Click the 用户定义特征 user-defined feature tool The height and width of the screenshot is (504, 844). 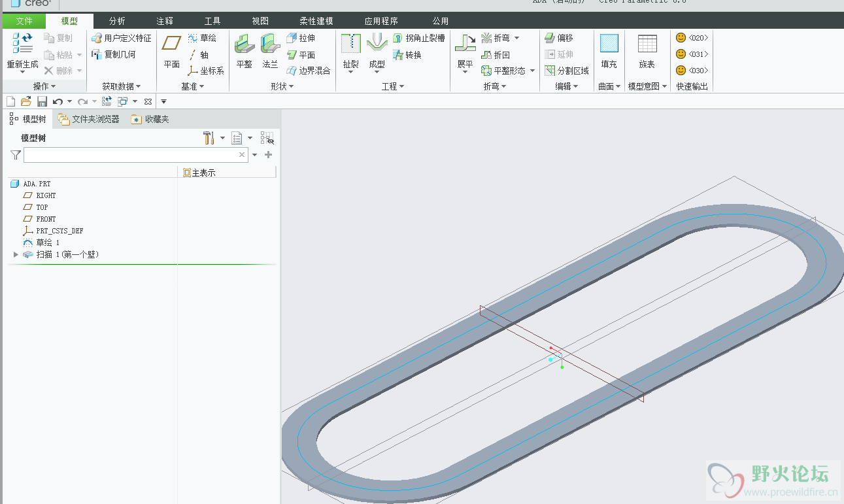pos(122,38)
